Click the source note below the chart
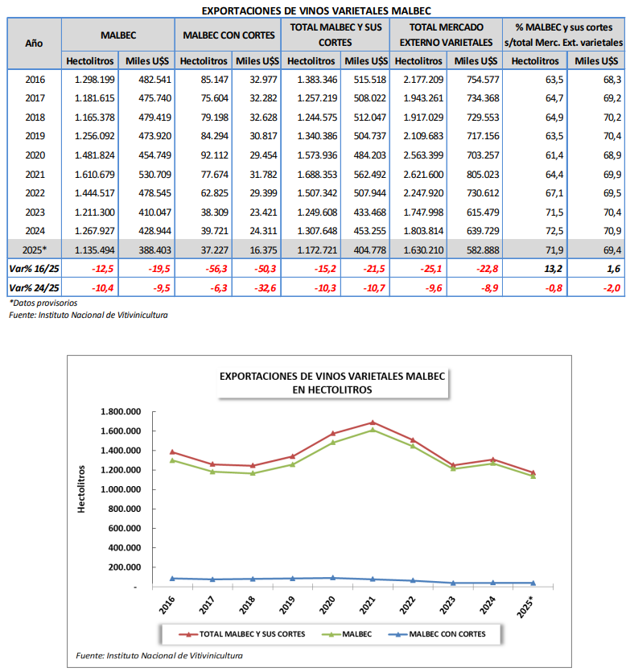This screenshot has width=626, height=672. point(159,655)
